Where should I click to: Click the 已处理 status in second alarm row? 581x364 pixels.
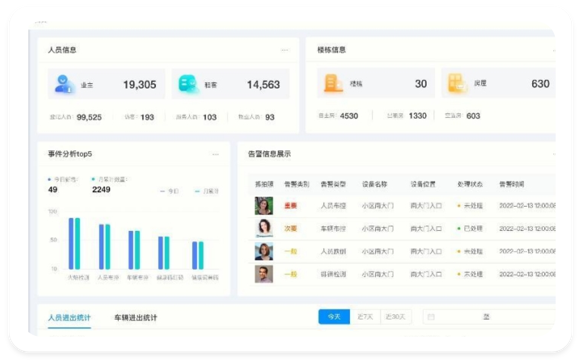click(x=470, y=228)
